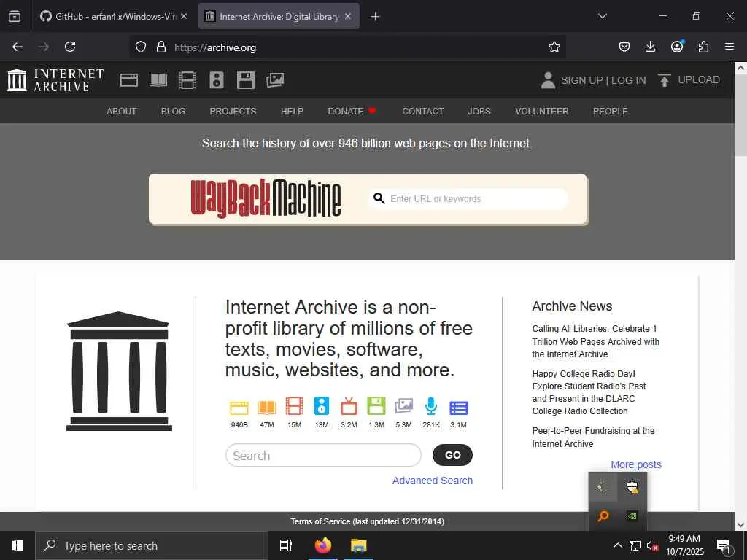Viewport: 747px width, 560px height.
Task: Click the SIGN UP | LOG IN link
Action: coord(603,80)
